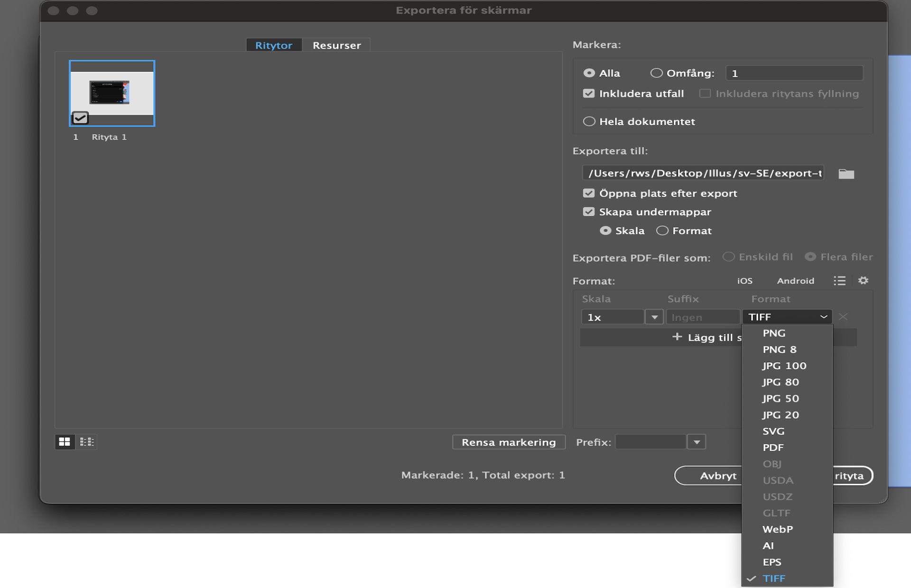Viewport: 911px width, 588px height.
Task: Remove the TIFF scale row with X
Action: (843, 317)
